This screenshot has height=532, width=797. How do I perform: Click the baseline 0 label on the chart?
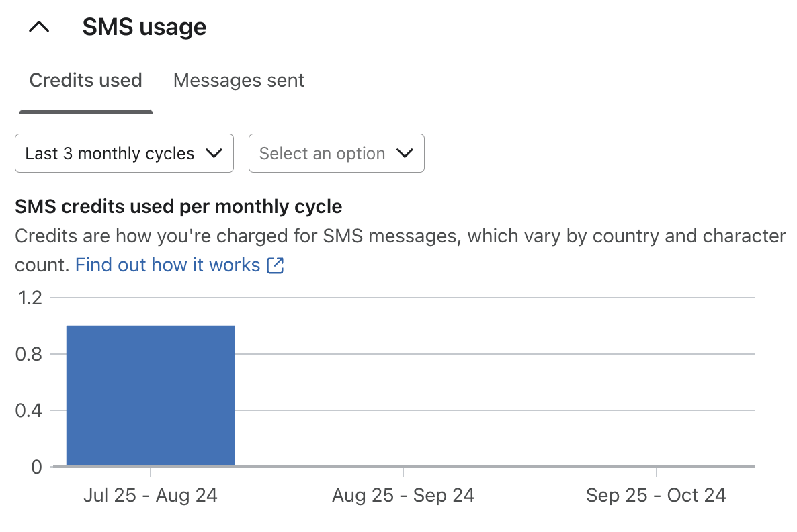(x=37, y=467)
